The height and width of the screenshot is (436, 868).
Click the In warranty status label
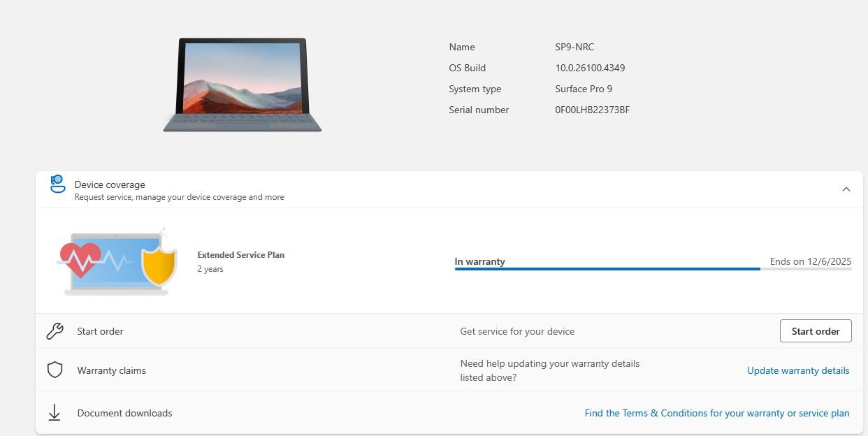click(479, 261)
